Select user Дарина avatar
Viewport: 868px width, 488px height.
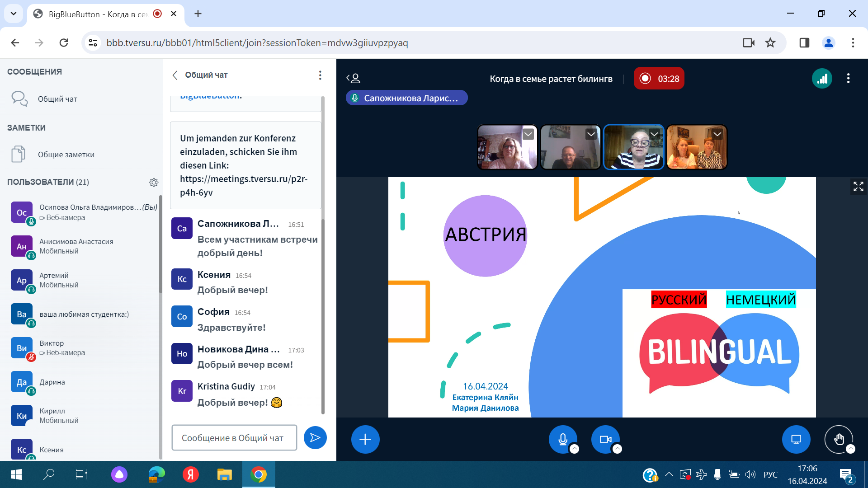point(22,382)
